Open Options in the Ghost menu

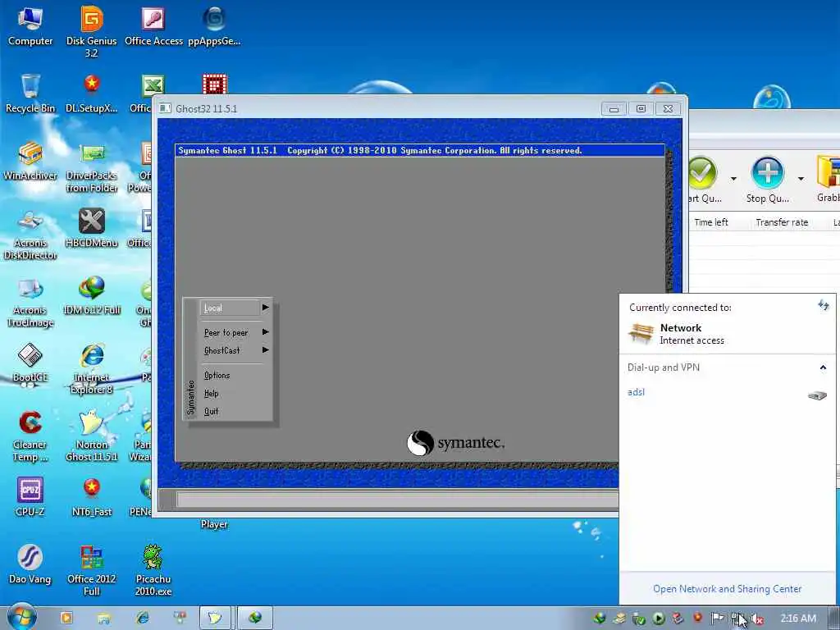click(x=217, y=375)
